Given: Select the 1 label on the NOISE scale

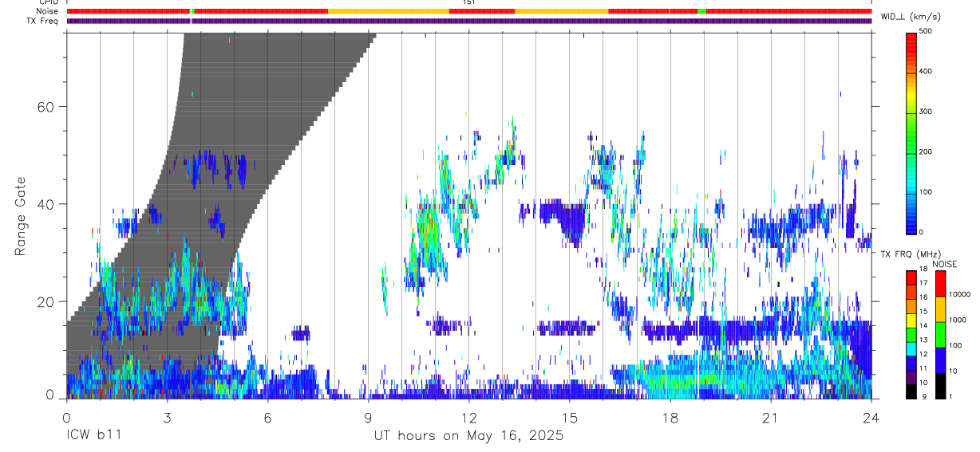Looking at the screenshot, I should pyautogui.click(x=950, y=396).
